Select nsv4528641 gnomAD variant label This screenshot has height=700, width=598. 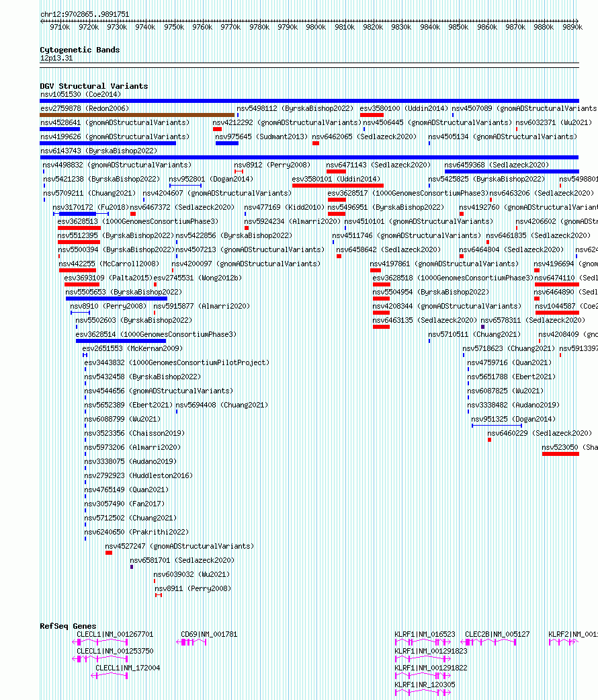(x=115, y=122)
